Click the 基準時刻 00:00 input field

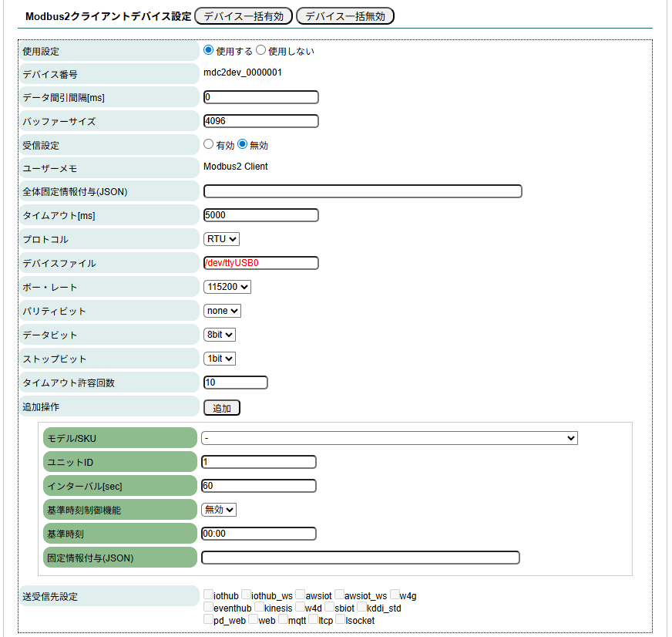[259, 534]
